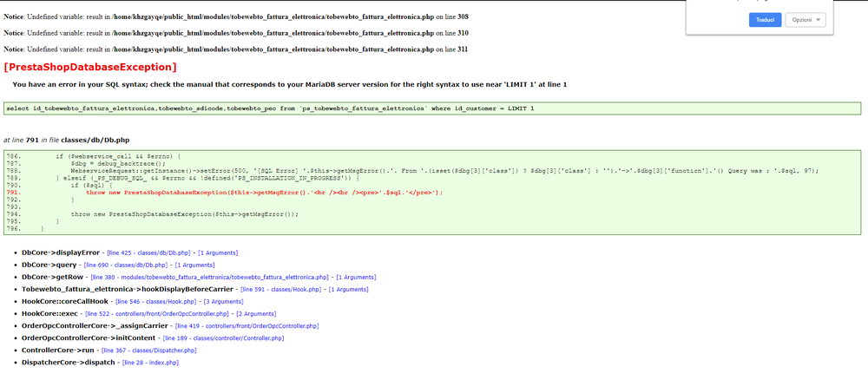Open DbCore displayError line 425 link
Screen dimensions: 868x380
(148, 252)
